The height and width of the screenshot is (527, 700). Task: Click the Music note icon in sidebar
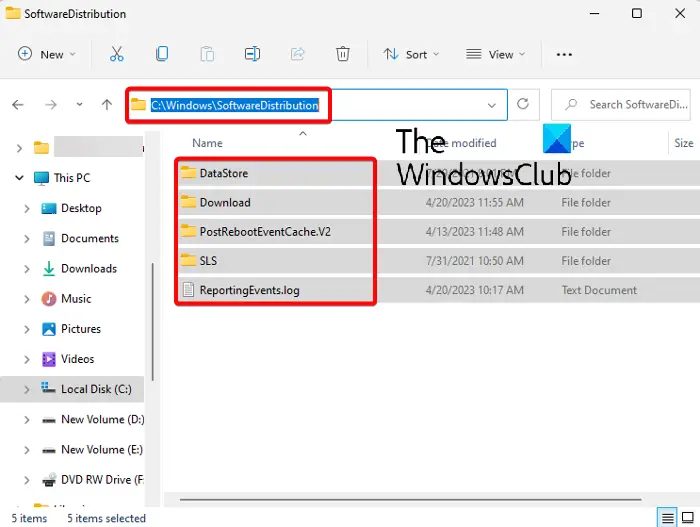[49, 298]
